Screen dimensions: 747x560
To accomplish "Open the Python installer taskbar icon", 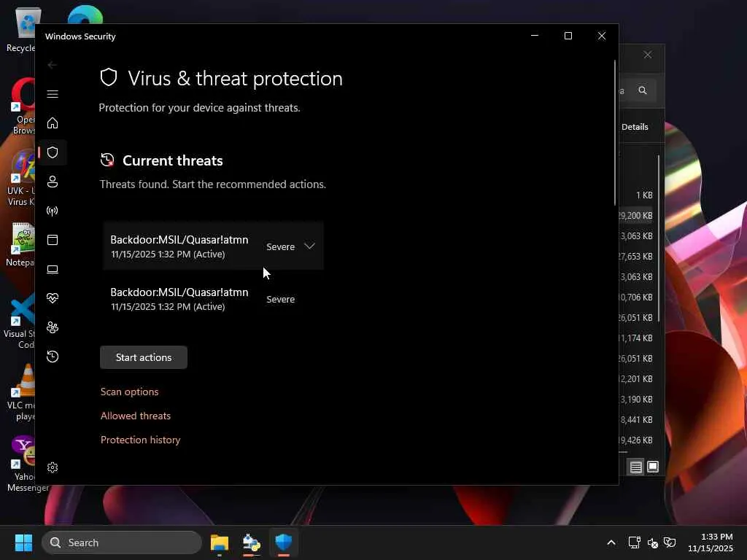I will [252, 542].
